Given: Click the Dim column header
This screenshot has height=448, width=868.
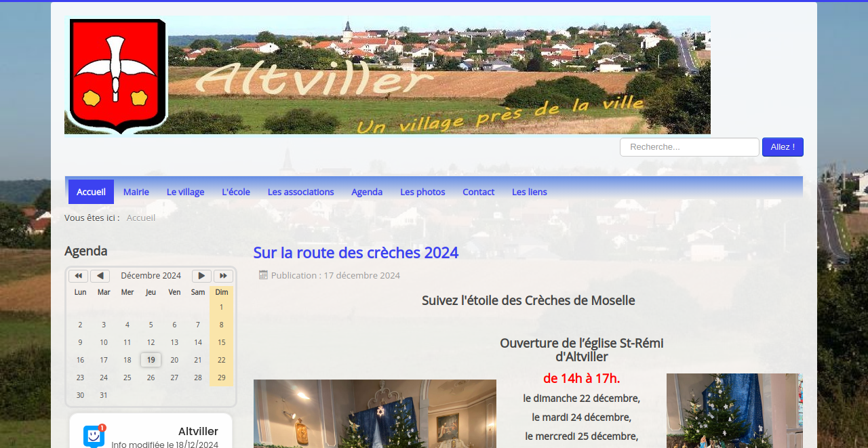Looking at the screenshot, I should (221, 292).
